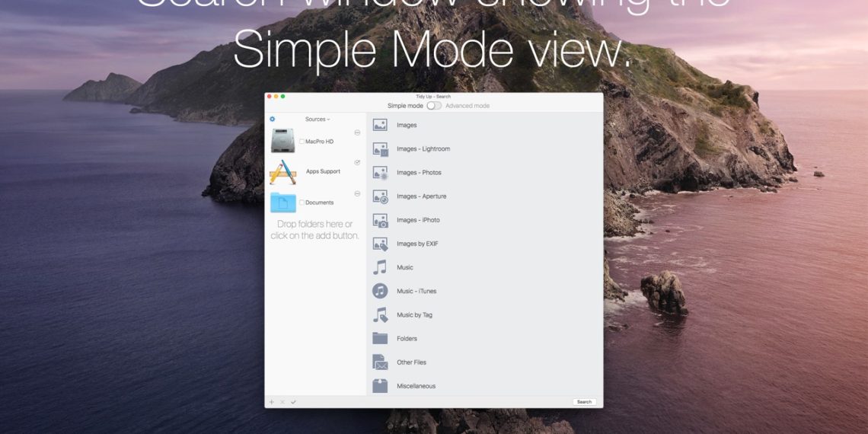Select the Music - iTunes icon
The height and width of the screenshot is (434, 868).
[x=380, y=291]
